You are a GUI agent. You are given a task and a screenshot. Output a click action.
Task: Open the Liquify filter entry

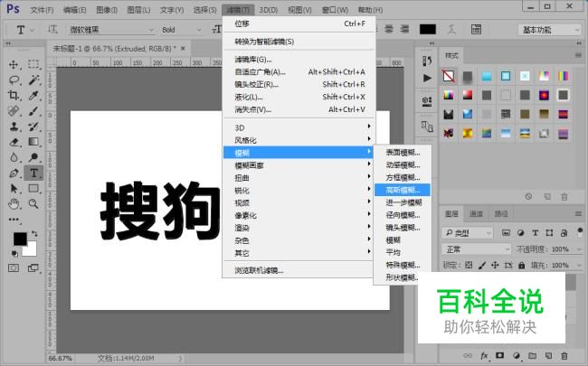299,97
